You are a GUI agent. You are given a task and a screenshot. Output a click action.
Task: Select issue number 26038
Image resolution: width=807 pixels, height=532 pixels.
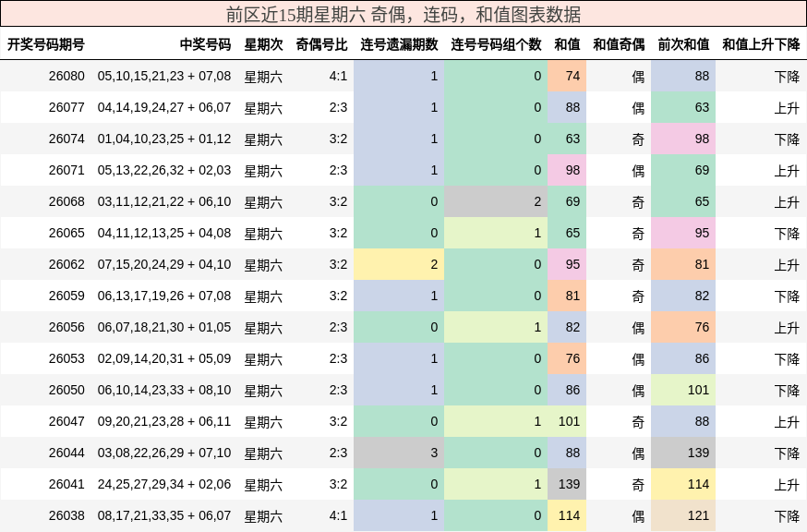[x=66, y=516]
